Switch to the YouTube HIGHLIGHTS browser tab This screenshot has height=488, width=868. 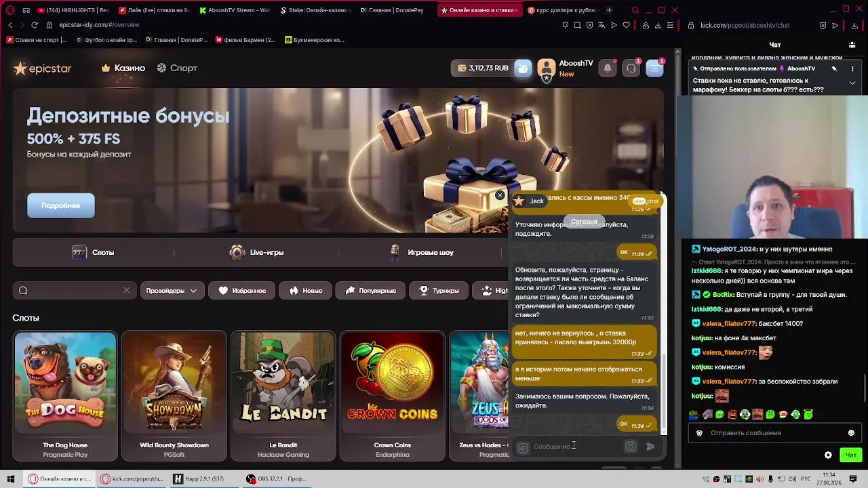coord(73,10)
